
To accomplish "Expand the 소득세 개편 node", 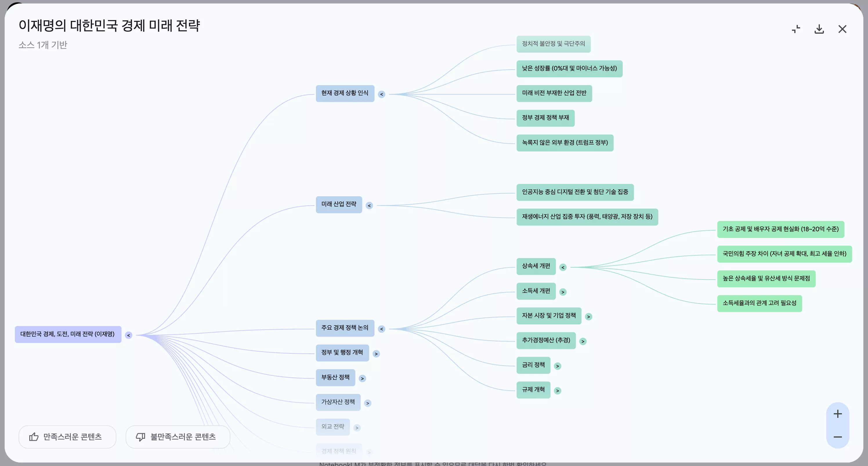I will point(563,292).
